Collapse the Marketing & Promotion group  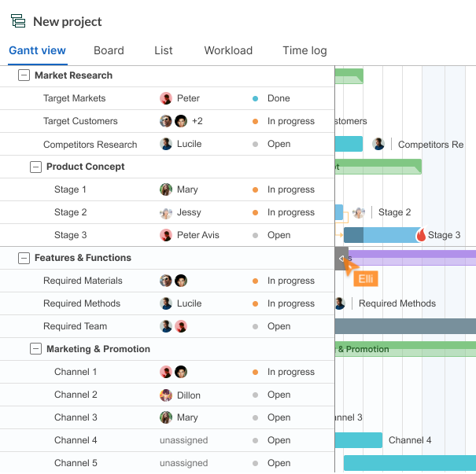[35, 349]
